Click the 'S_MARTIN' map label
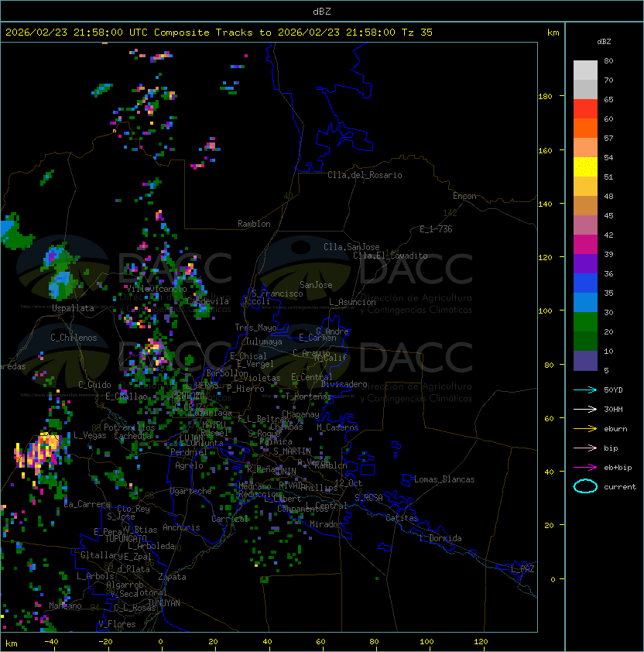Viewport: 644px width, 652px height. (x=292, y=451)
